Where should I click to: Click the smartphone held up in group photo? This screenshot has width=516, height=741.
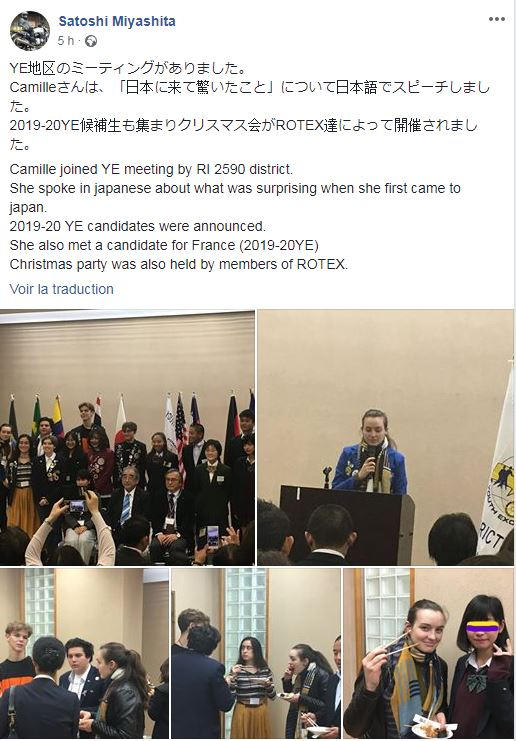(x=77, y=506)
